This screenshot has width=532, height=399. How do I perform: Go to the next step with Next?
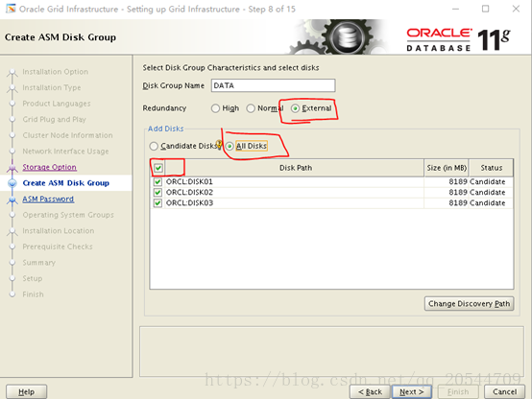tap(412, 392)
